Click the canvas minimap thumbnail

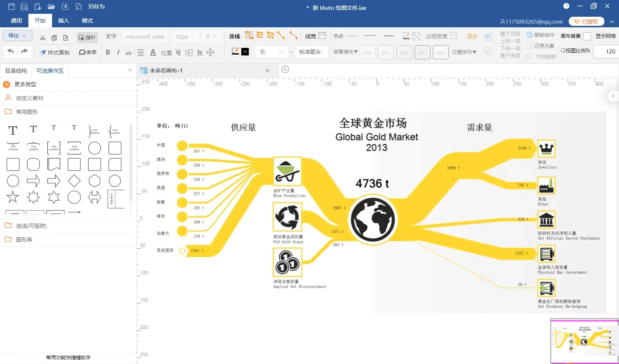584,341
